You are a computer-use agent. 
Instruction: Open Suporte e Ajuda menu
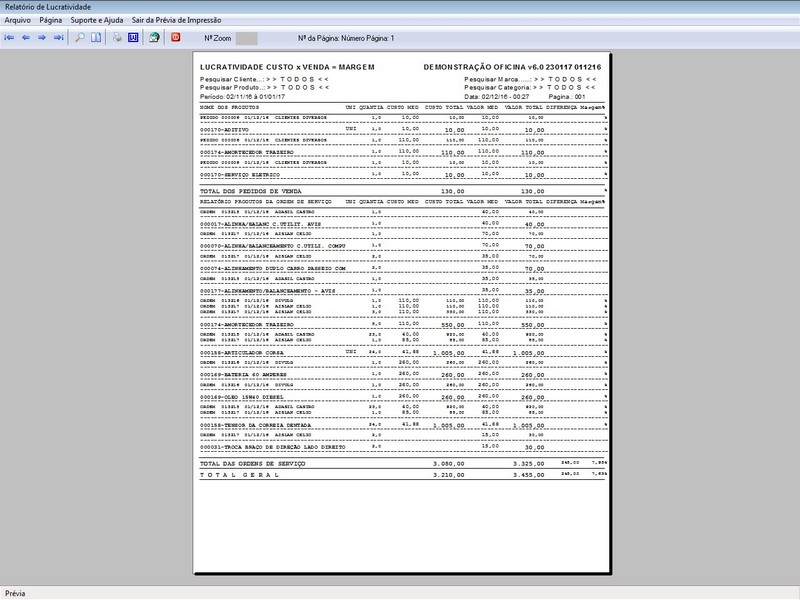coord(96,20)
